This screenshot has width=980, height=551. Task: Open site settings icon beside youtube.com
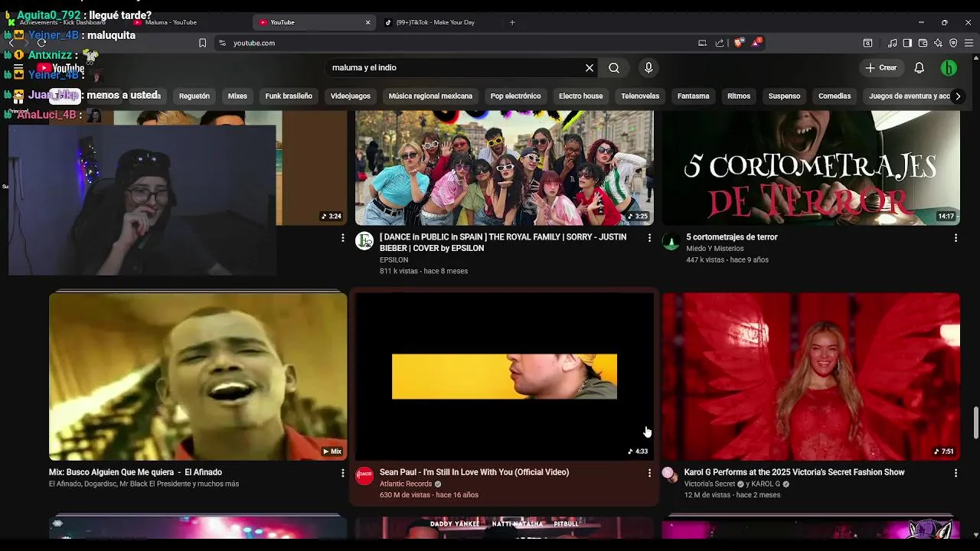click(x=222, y=43)
